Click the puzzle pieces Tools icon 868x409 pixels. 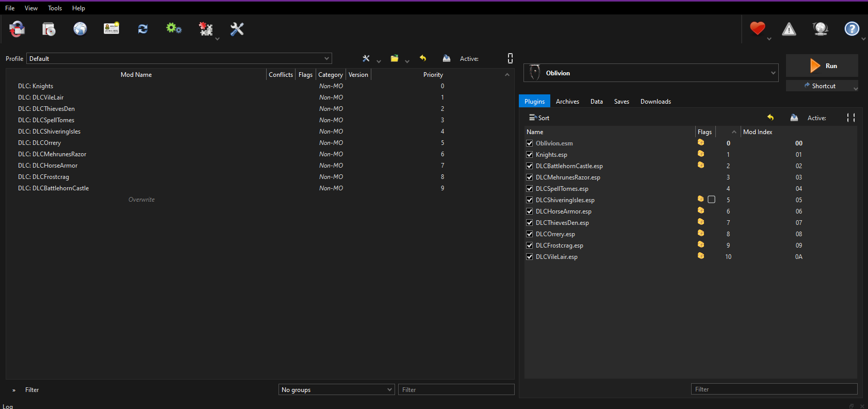(206, 29)
